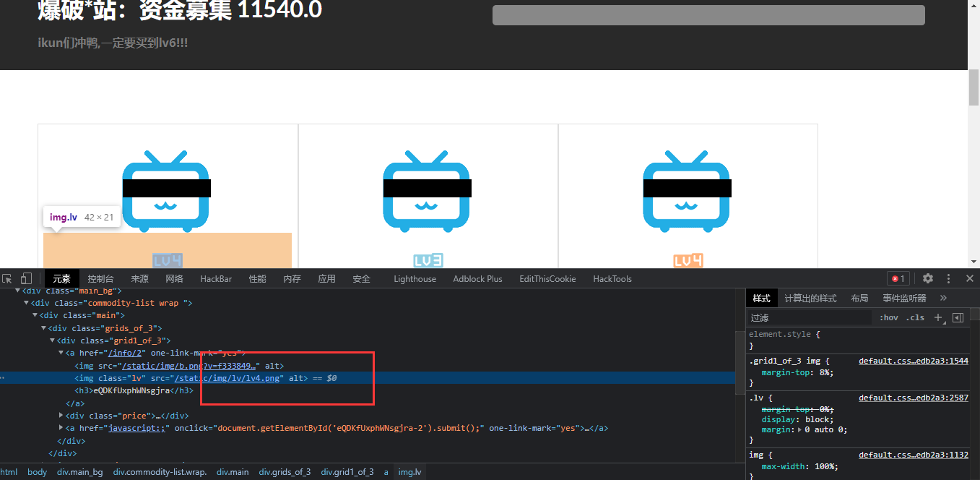Select div.commodity-list.wrap. breadcrumb
This screenshot has width=980, height=480.
coord(160,472)
